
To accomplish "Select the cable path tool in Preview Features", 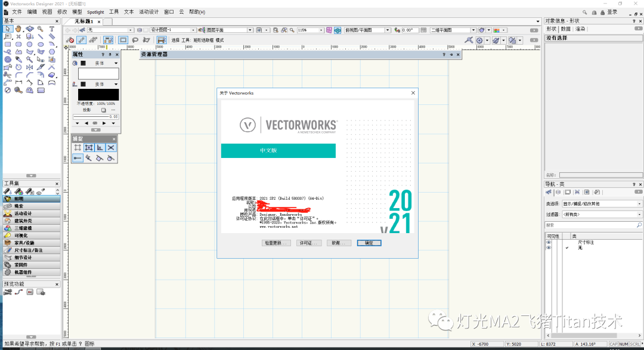I will click(18, 292).
